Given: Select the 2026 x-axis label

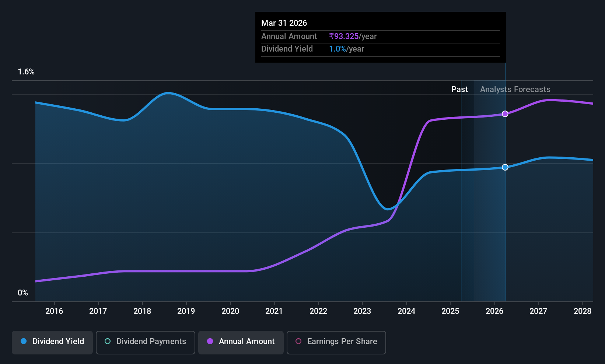Looking at the screenshot, I should click(494, 311).
